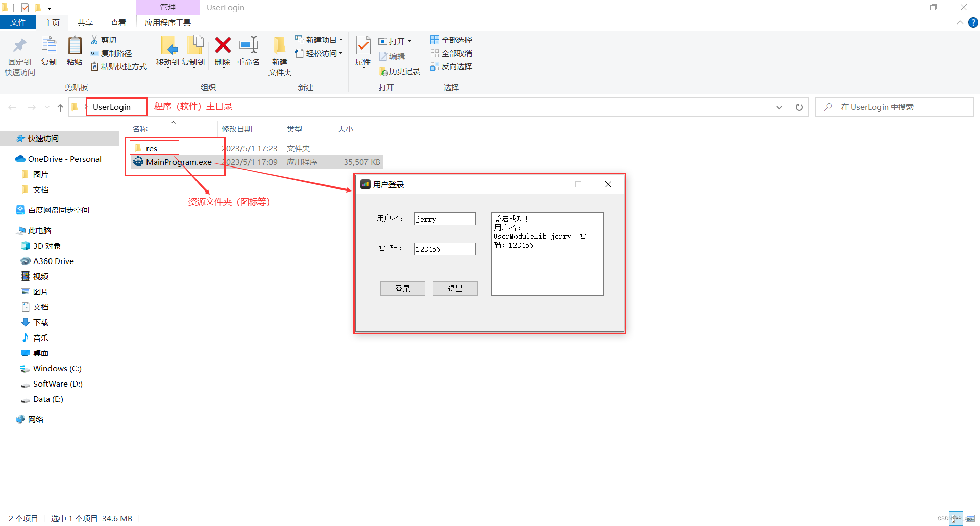This screenshot has height=526, width=980.
Task: Click Invert Selection (反向选择)
Action: [451, 66]
